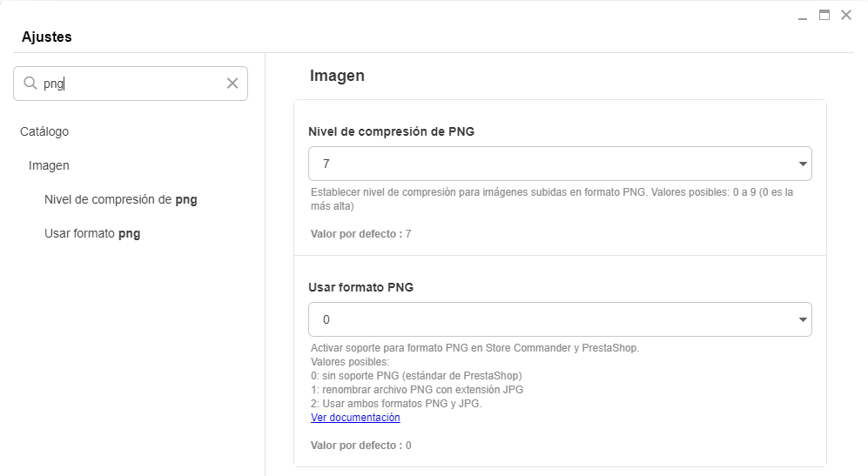Maximize the Ajustes window

tap(824, 15)
